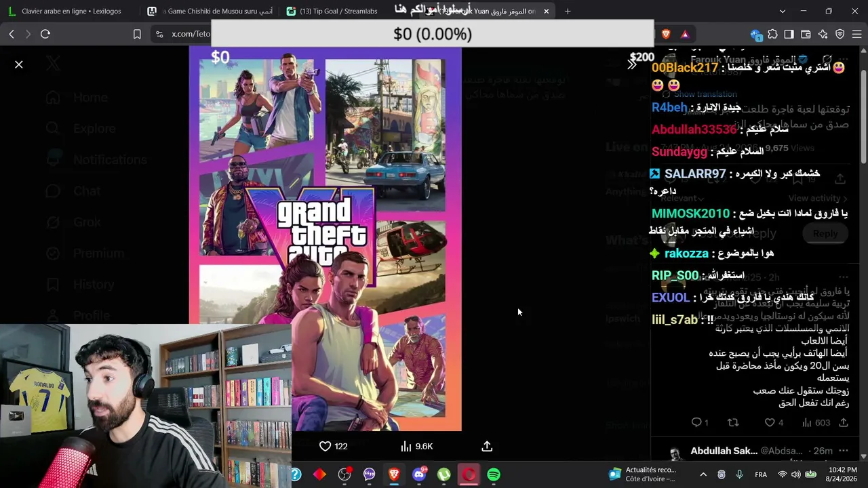Image resolution: width=868 pixels, height=488 pixels.
Task: Like the image with the heart icon
Action: (325, 446)
